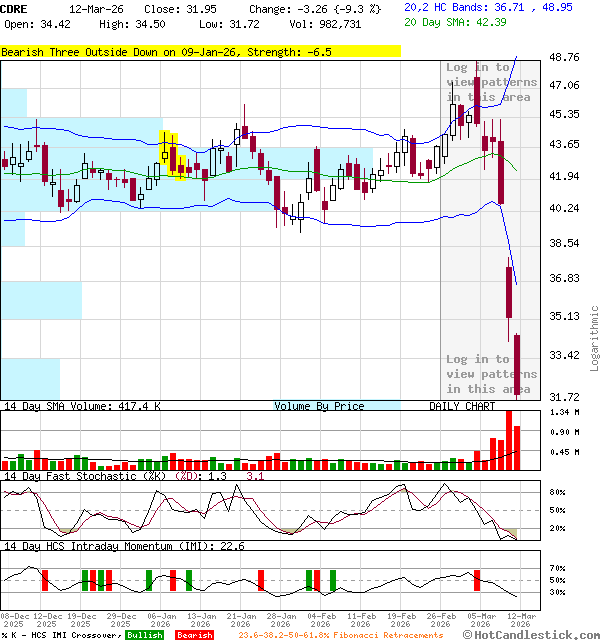This screenshot has width=600, height=640.
Task: Click the Fibonacci Retracements legend text
Action: click(x=340, y=635)
